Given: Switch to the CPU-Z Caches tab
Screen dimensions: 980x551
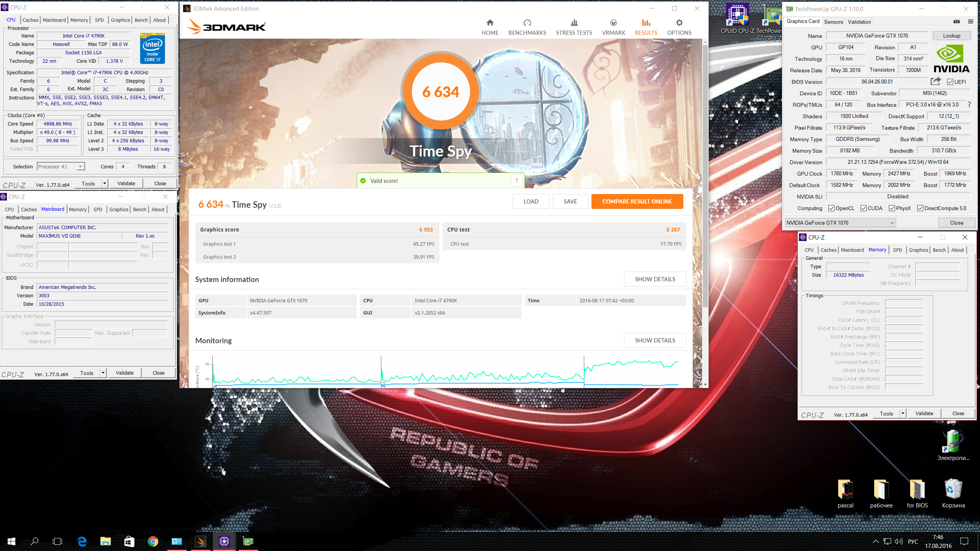Looking at the screenshot, I should click(x=30, y=20).
